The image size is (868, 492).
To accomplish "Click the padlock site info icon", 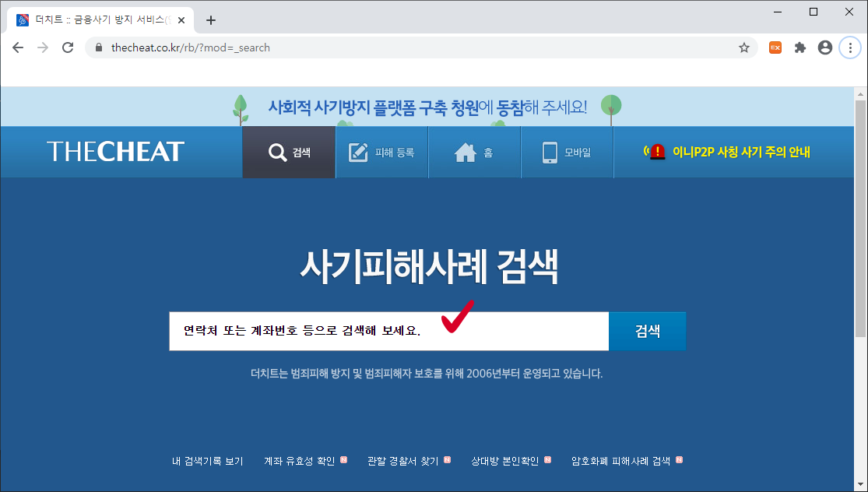I will (x=99, y=47).
